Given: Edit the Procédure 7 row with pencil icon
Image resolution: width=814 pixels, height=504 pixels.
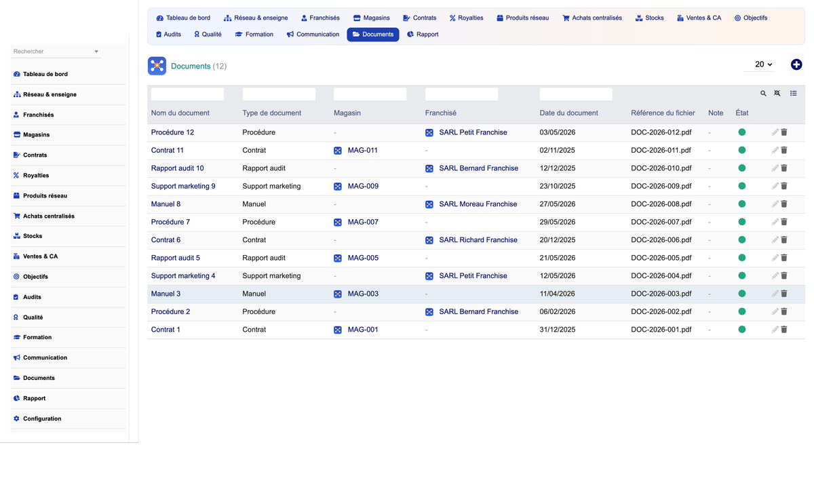Looking at the screenshot, I should coord(775,222).
